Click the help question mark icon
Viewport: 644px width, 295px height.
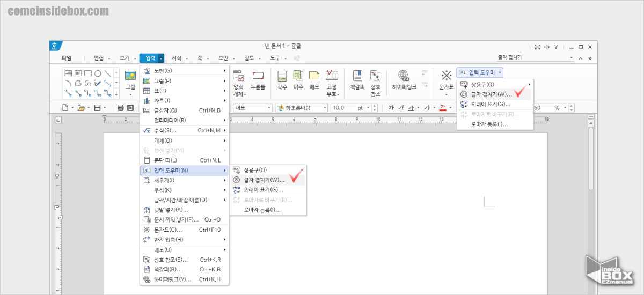(x=555, y=47)
